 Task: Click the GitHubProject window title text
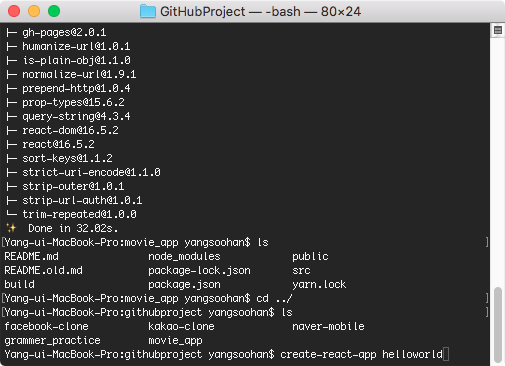point(260,12)
